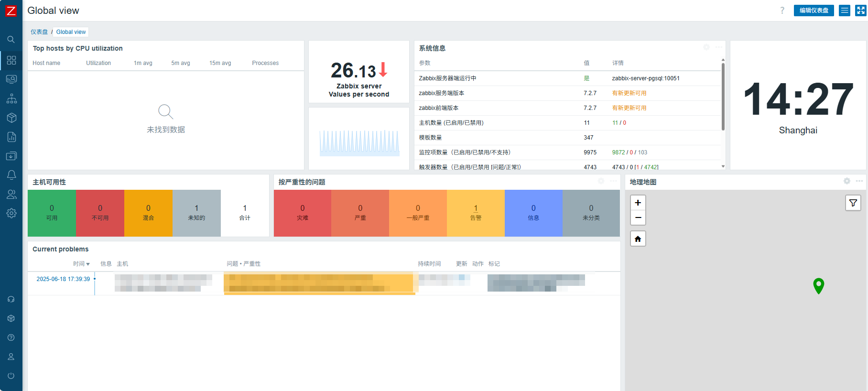The image size is (868, 391).
Task: Reset geomap to home view
Action: [x=638, y=239]
